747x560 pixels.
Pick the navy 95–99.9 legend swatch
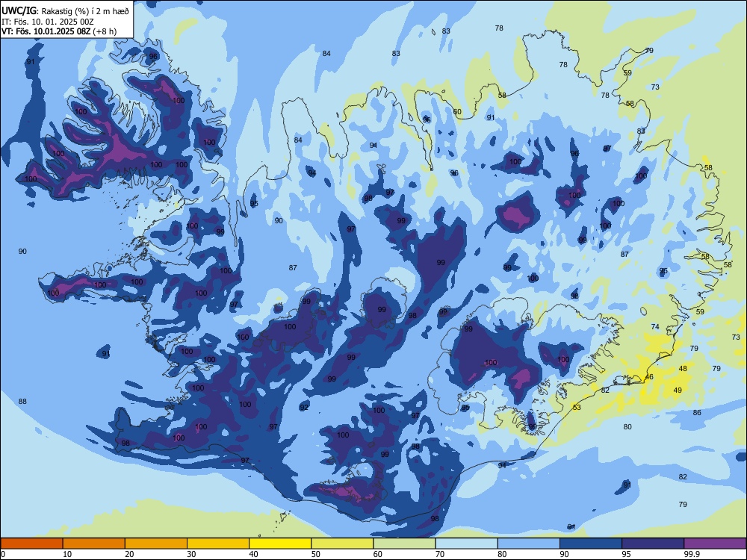[653, 544]
